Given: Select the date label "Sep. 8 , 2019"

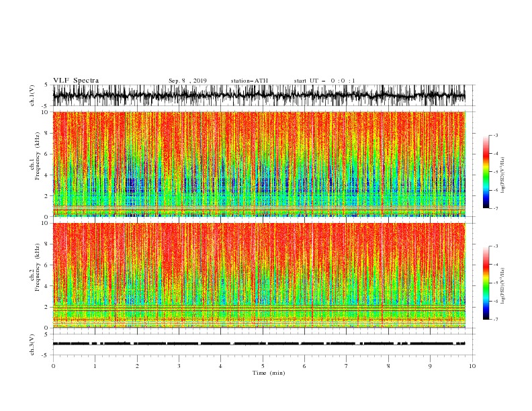Looking at the screenshot, I should click(x=187, y=81).
